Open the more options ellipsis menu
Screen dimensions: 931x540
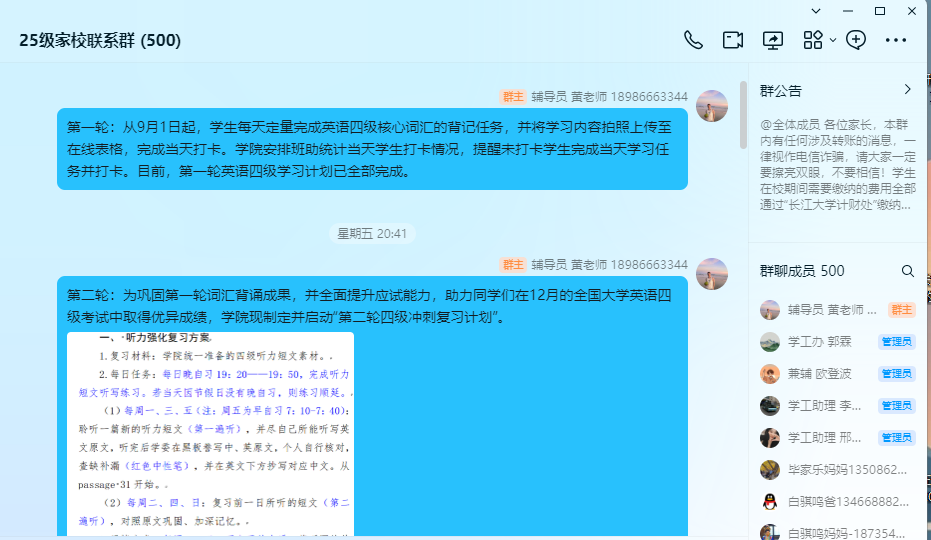[x=896, y=40]
